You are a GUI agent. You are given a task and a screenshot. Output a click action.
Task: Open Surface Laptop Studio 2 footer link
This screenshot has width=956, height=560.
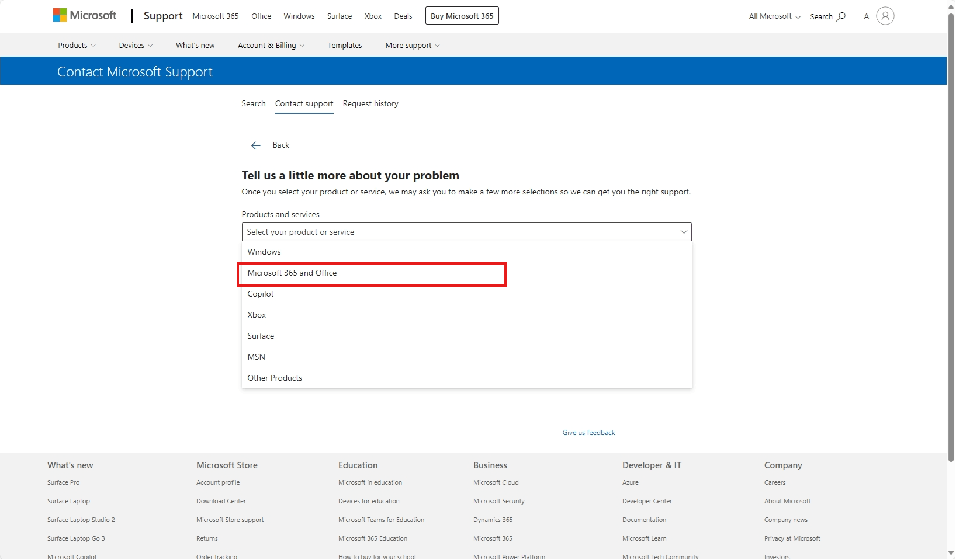(81, 520)
